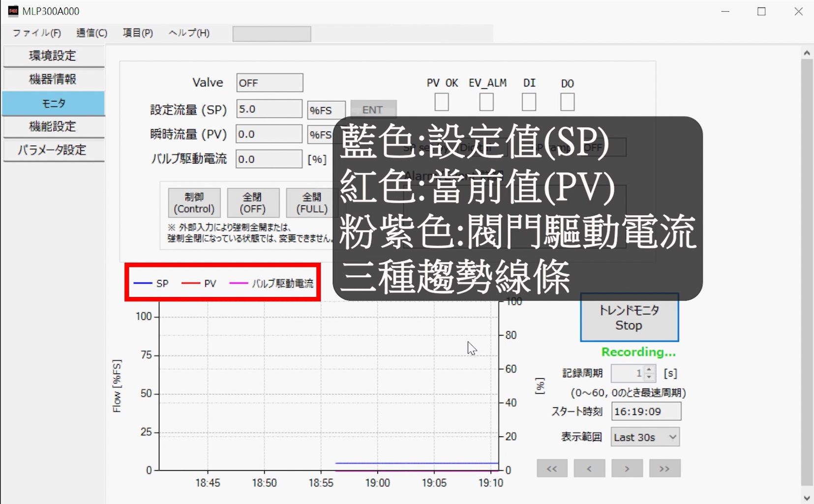Step chart back with < button
This screenshot has height=504, width=814.
(x=589, y=469)
